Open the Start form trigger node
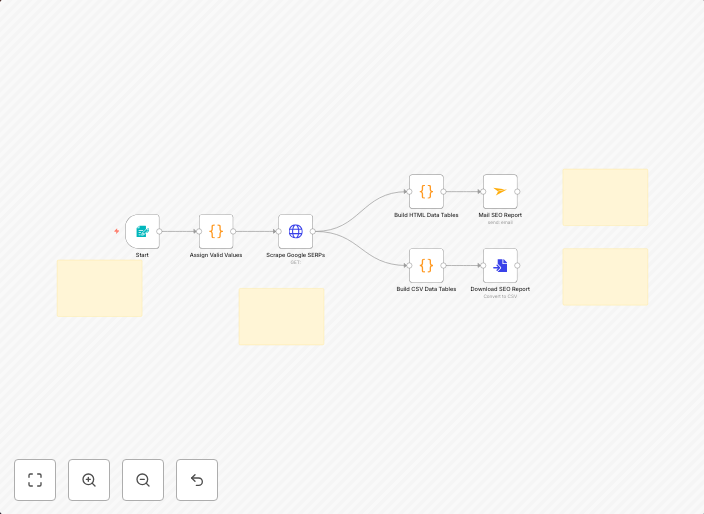Screen dimensions: 704x514 (142, 231)
